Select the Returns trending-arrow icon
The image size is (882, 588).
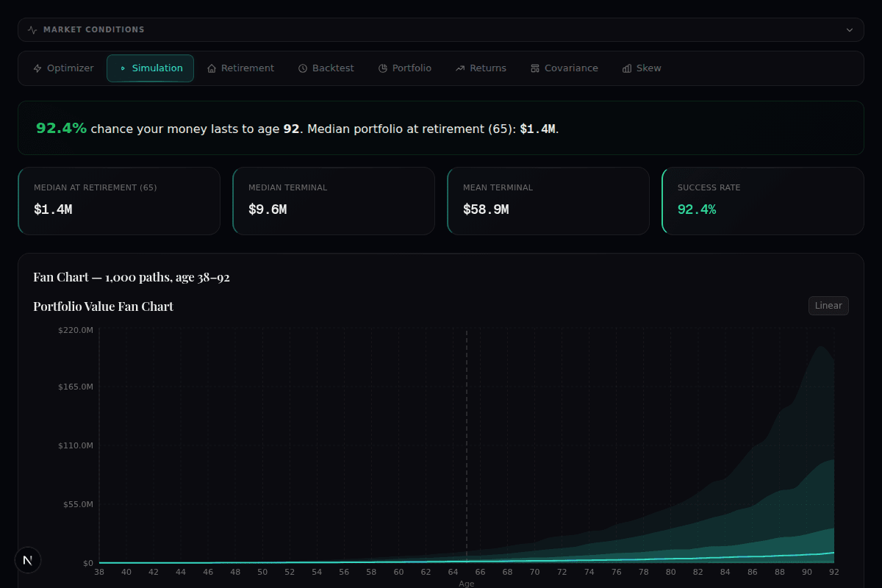[x=462, y=68]
